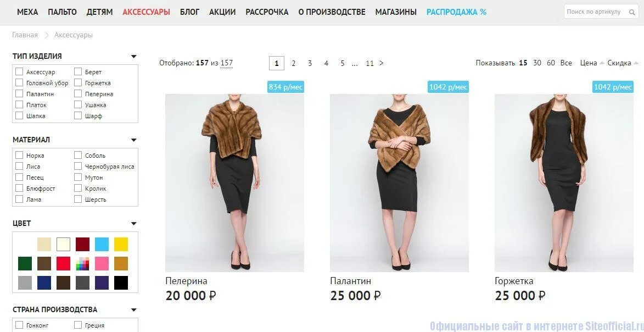This screenshot has height=332, width=644.
Task: Open the Распродажа % menu item
Action: 456,12
